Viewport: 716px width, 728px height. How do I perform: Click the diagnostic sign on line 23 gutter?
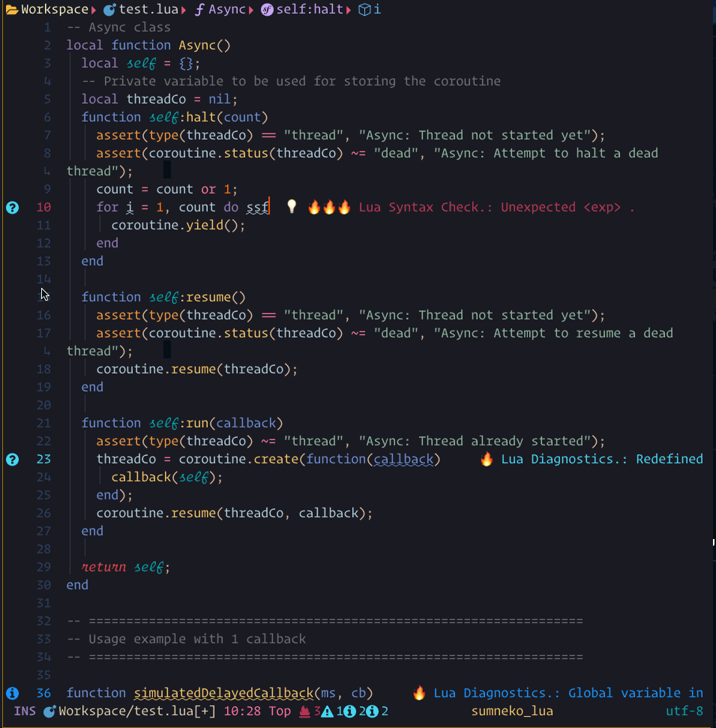[13, 460]
